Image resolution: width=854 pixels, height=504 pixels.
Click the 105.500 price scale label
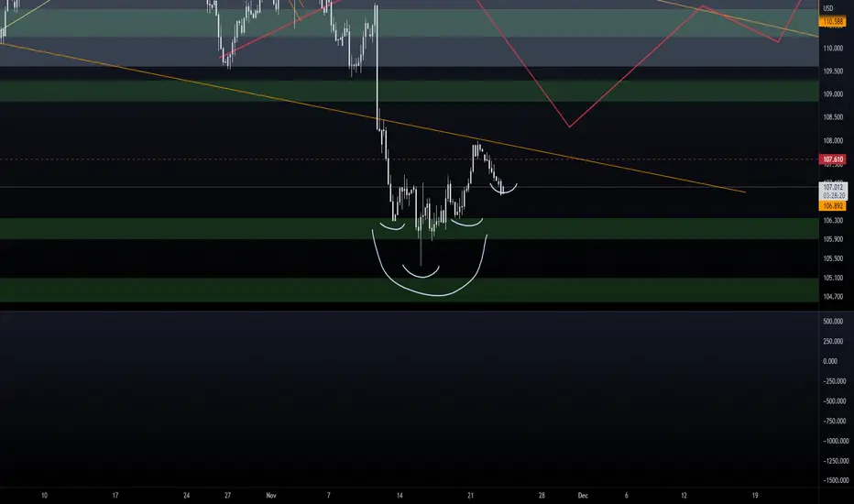tap(833, 258)
